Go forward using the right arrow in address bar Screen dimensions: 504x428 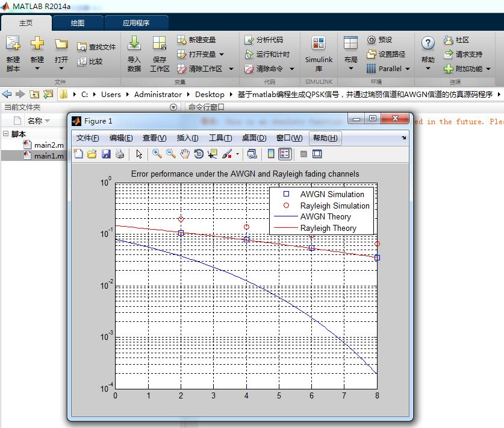(20, 94)
